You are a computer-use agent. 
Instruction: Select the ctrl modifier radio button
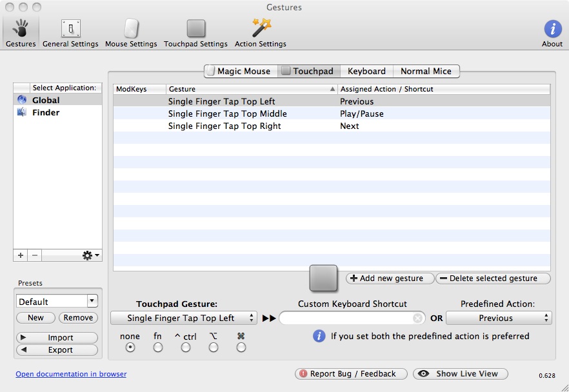point(186,348)
